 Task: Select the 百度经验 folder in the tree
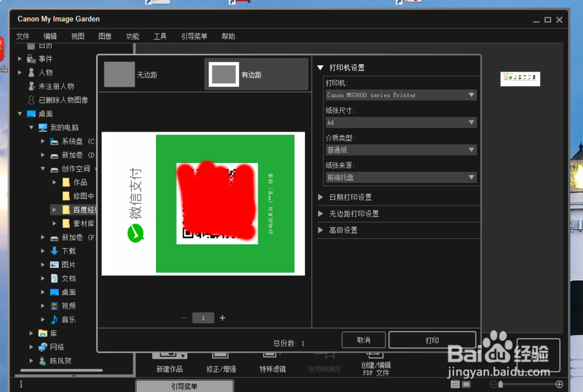[73, 210]
